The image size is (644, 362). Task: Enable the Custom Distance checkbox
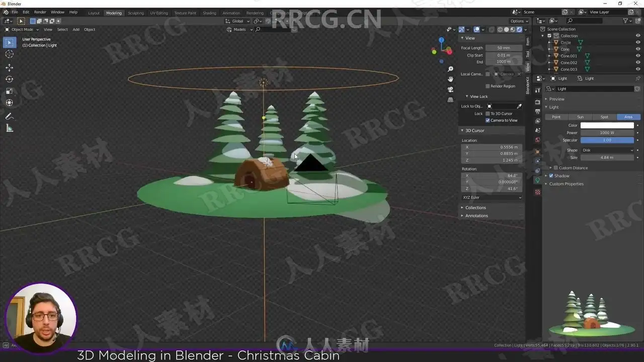click(555, 168)
